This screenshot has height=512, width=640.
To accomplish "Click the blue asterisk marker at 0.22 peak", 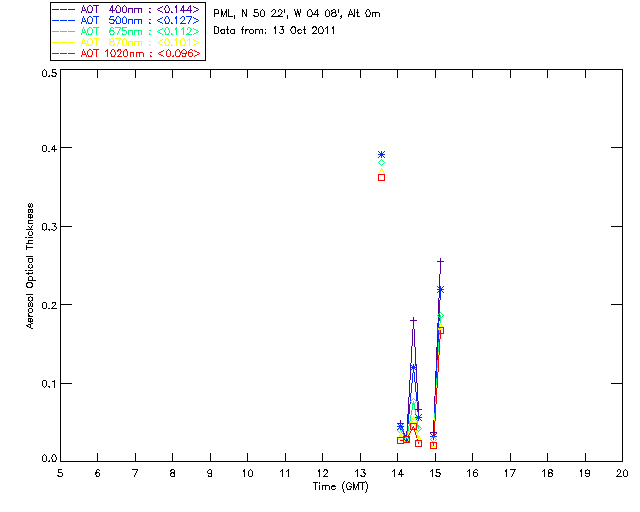I will (440, 289).
